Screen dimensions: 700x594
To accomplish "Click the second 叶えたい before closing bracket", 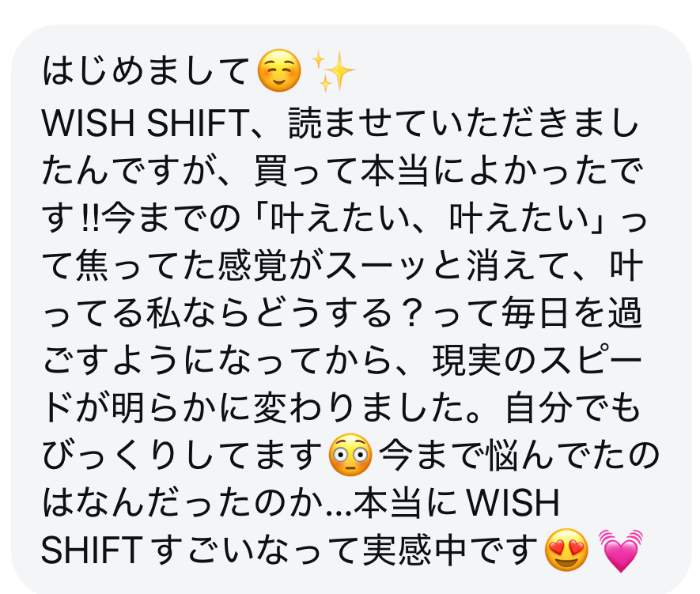I will 520,219.
